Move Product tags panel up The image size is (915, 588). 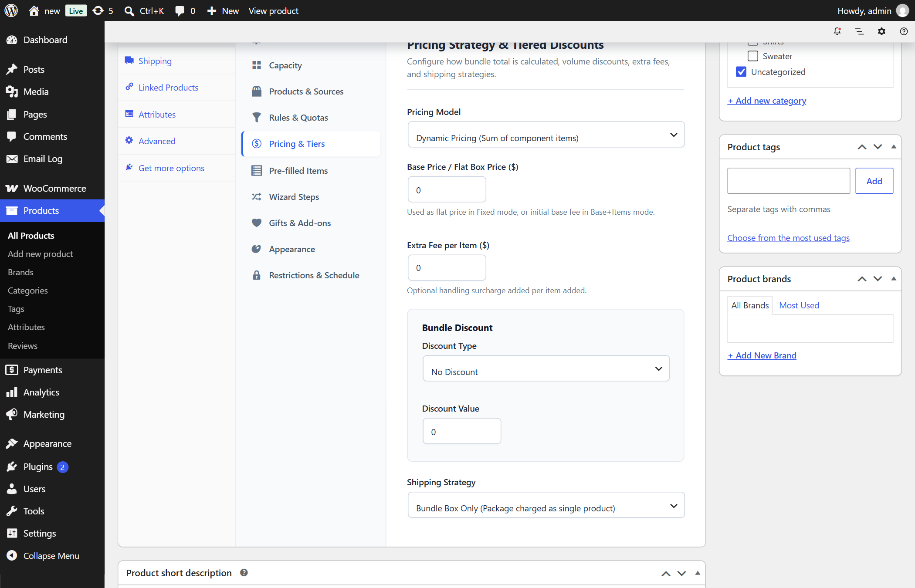tap(862, 147)
